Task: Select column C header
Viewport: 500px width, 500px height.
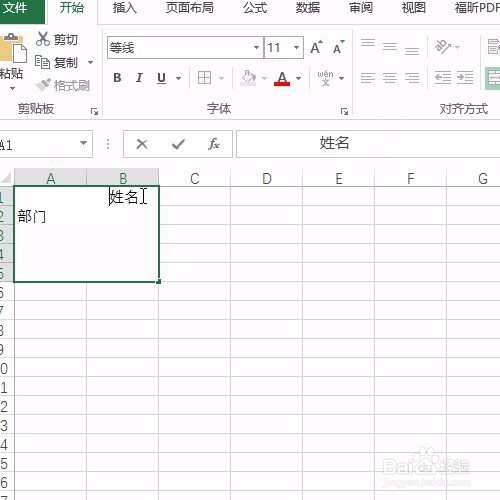Action: [195, 179]
